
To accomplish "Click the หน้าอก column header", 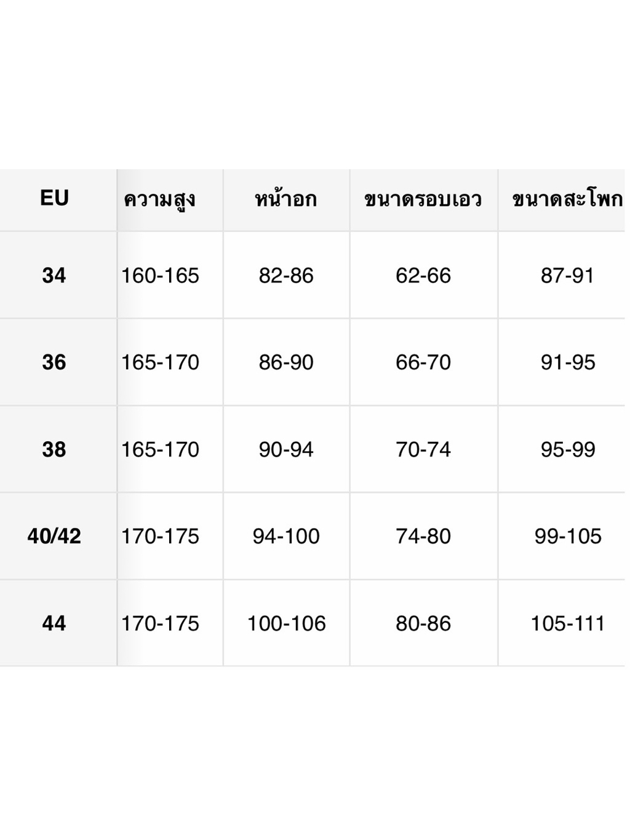I will [286, 199].
